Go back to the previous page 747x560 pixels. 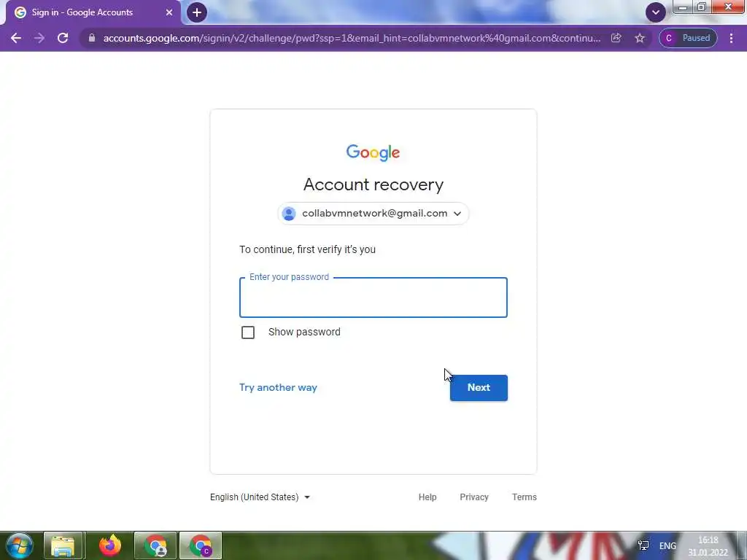click(x=16, y=38)
